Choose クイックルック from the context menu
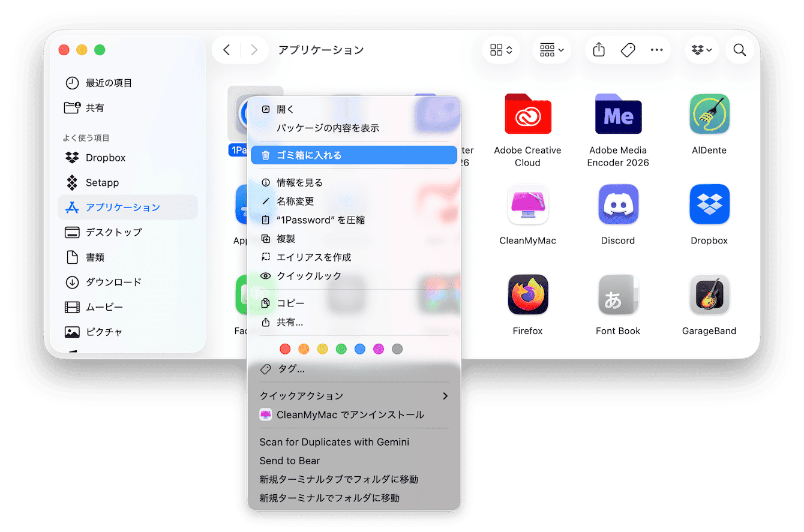Screen dimensions: 804x532 tap(354, 275)
